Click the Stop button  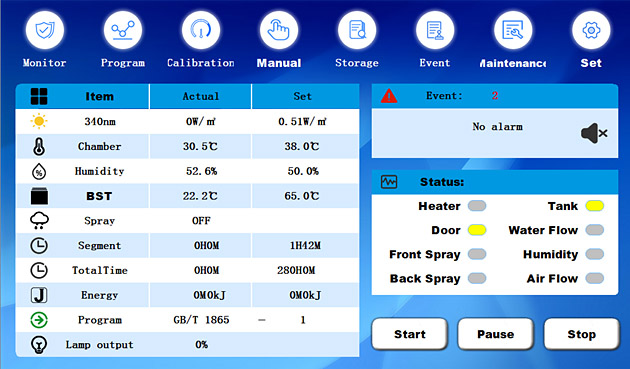[581, 334]
